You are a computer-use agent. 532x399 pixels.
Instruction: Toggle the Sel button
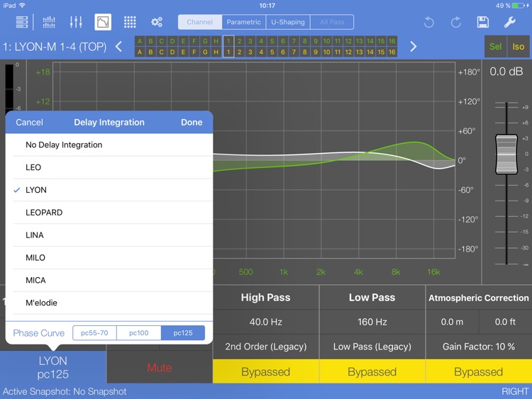point(495,47)
